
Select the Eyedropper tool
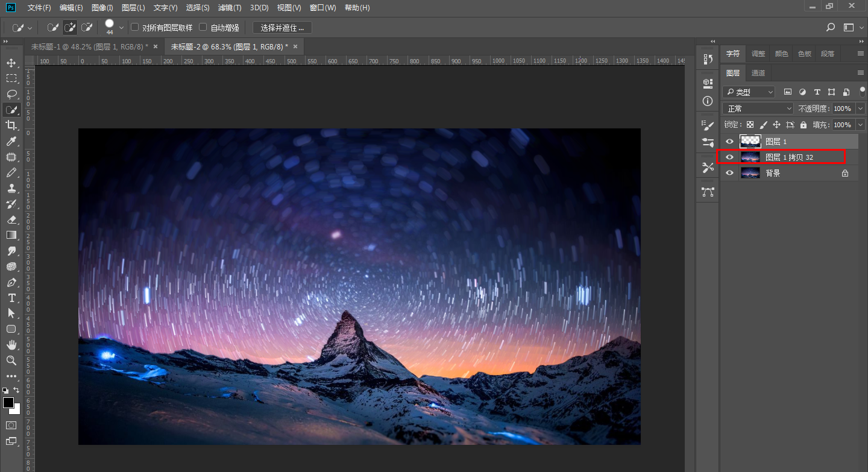(11, 141)
